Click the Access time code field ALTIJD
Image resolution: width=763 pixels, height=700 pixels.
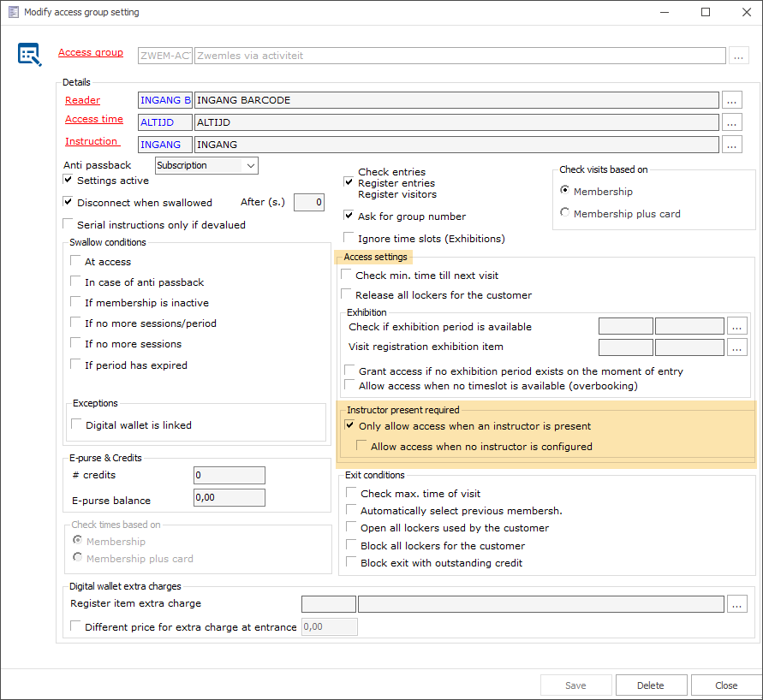click(165, 122)
